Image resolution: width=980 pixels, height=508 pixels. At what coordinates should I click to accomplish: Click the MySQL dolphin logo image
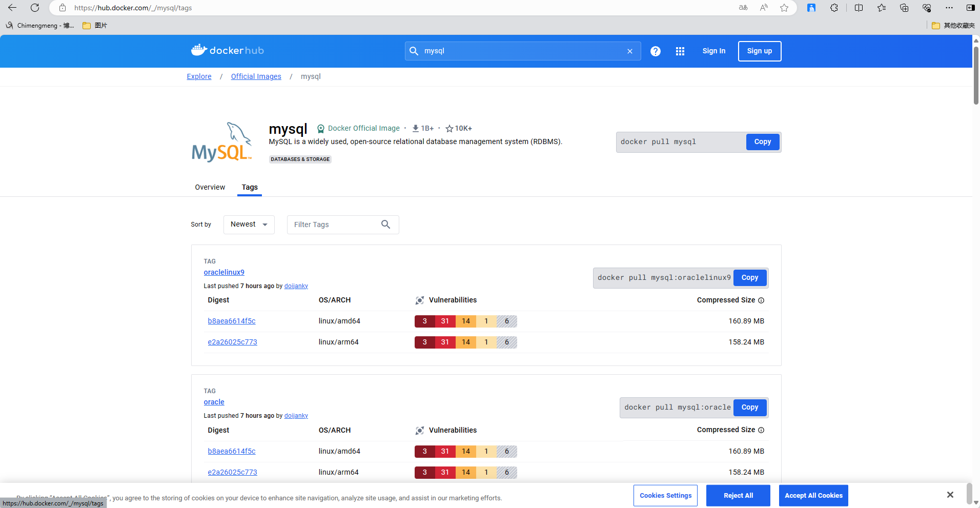222,142
